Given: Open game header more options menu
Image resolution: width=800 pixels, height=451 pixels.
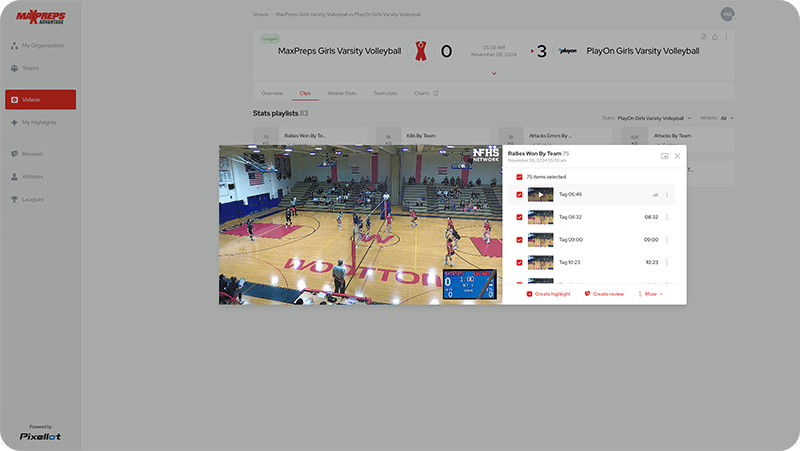Looking at the screenshot, I should (x=726, y=37).
